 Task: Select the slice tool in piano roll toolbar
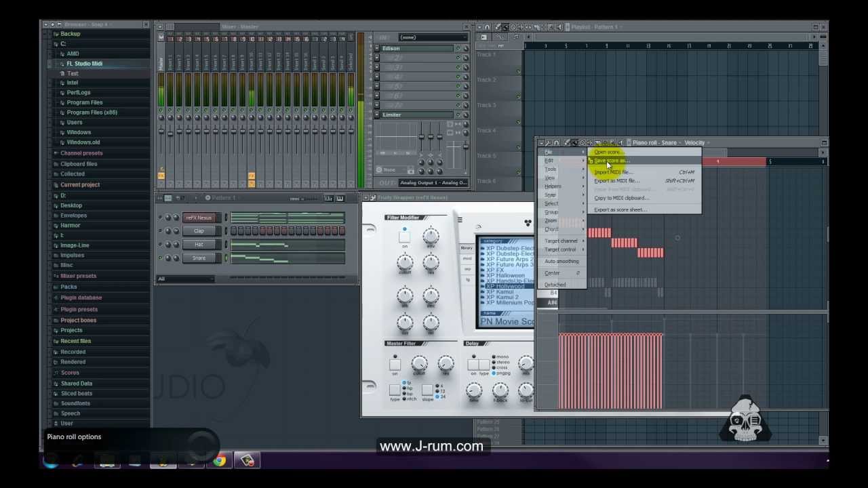597,142
